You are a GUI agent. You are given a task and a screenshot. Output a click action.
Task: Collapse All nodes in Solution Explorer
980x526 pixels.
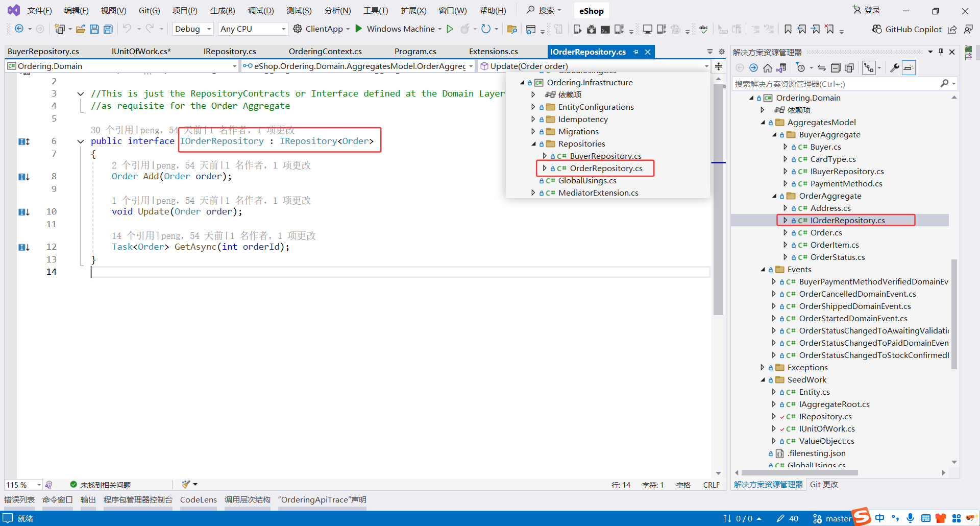click(x=836, y=68)
